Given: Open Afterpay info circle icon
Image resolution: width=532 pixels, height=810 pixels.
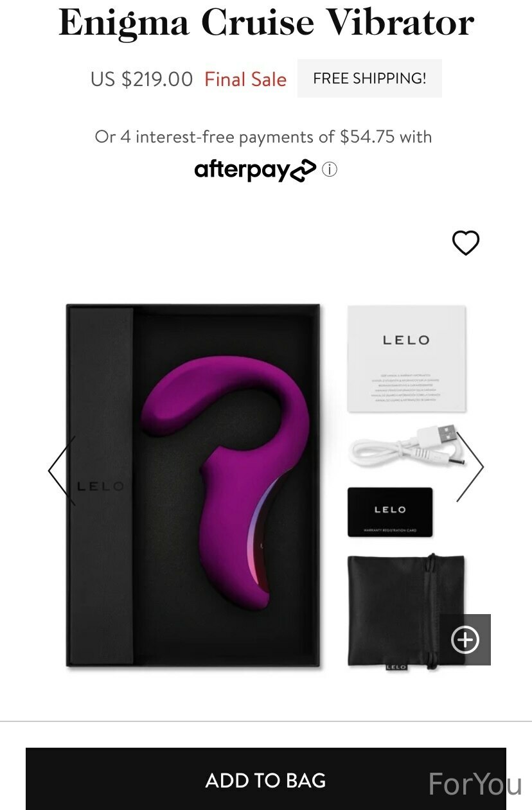Looking at the screenshot, I should (330, 170).
